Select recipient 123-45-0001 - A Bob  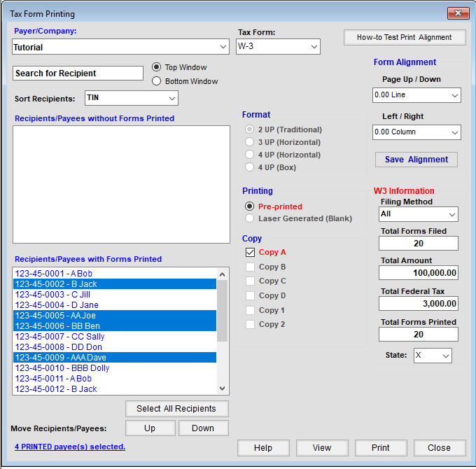coord(115,274)
